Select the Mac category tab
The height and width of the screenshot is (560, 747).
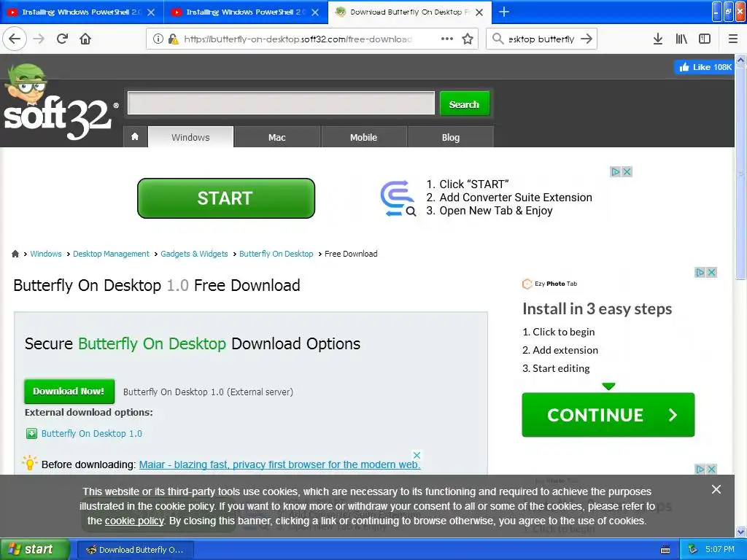pos(276,137)
